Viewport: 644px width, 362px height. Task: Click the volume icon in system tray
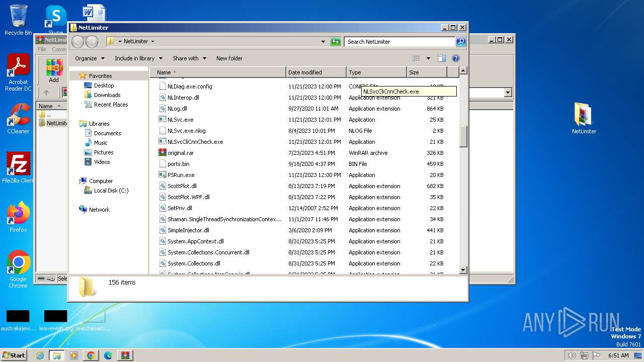pos(572,355)
